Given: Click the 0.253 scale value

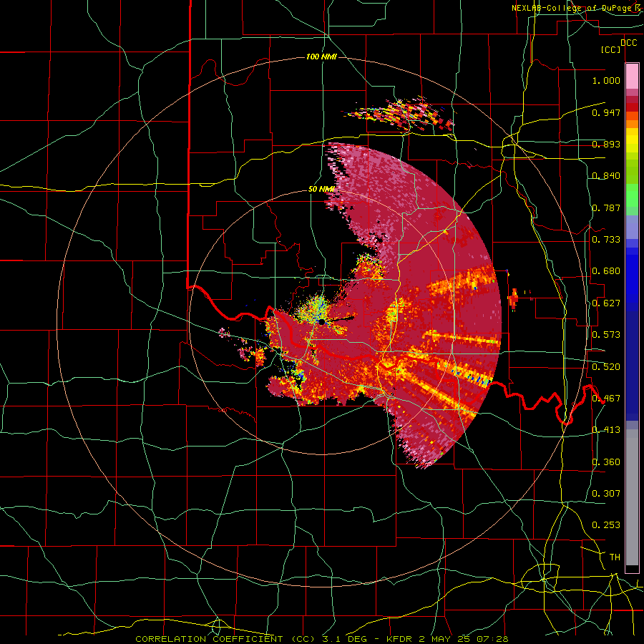Looking at the screenshot, I should 606,525.
